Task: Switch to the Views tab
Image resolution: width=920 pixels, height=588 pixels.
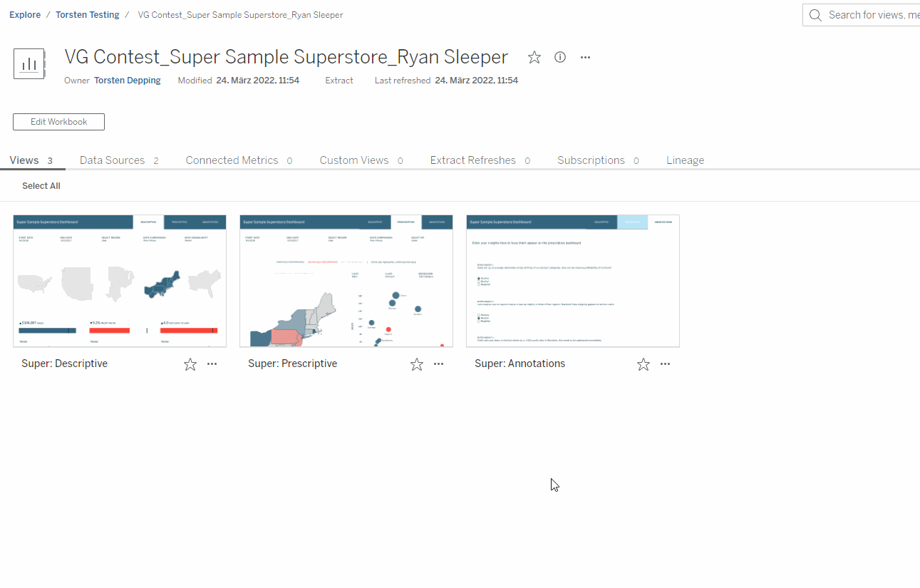Action: tap(31, 160)
